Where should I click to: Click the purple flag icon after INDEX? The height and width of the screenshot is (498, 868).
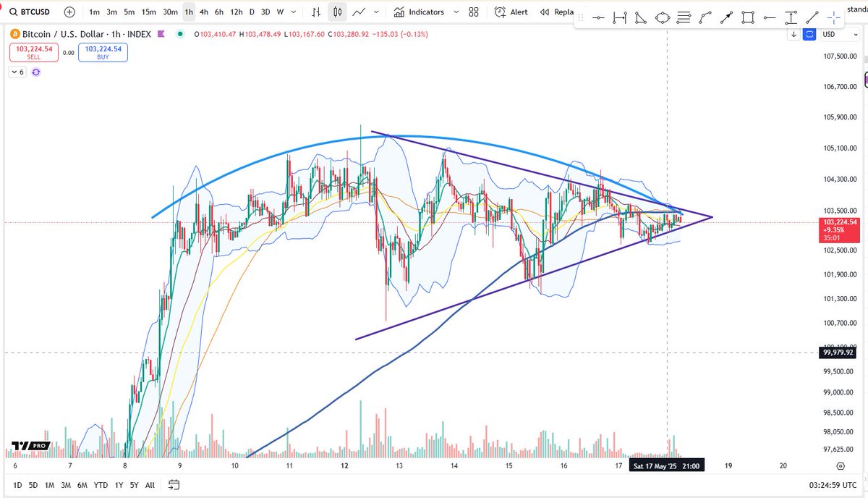[161, 33]
